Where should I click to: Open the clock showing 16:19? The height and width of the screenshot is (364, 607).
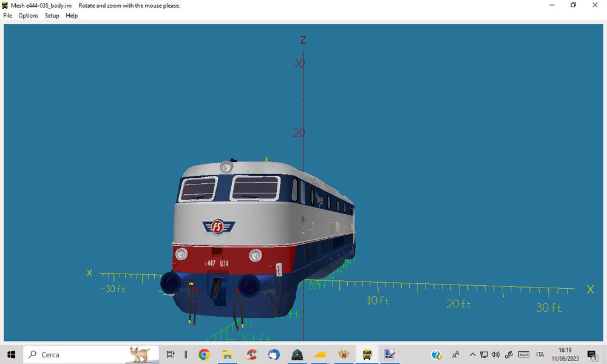point(565,354)
